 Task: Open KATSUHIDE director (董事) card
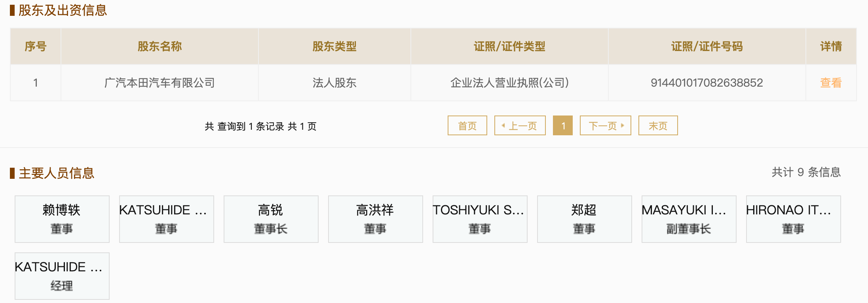coord(166,219)
